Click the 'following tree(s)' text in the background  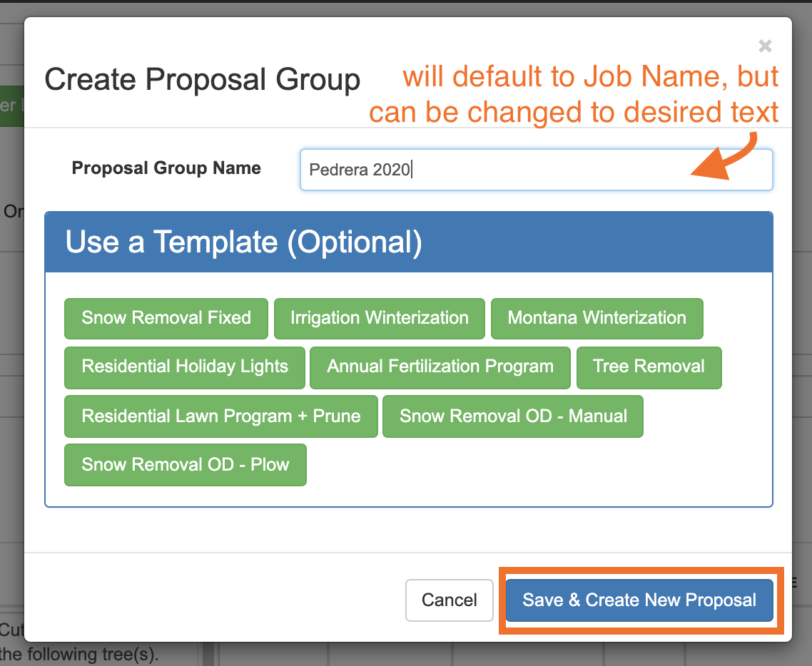(x=93, y=655)
